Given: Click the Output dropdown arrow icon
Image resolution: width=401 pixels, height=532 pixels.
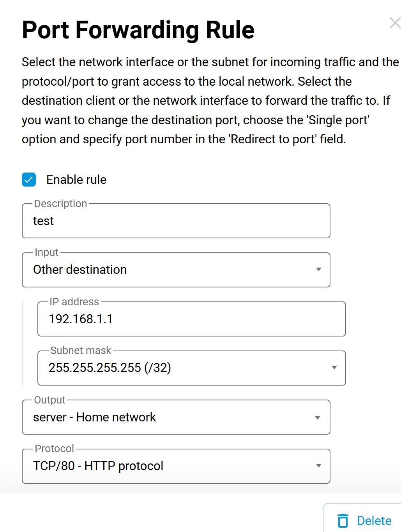Looking at the screenshot, I should point(318,417).
